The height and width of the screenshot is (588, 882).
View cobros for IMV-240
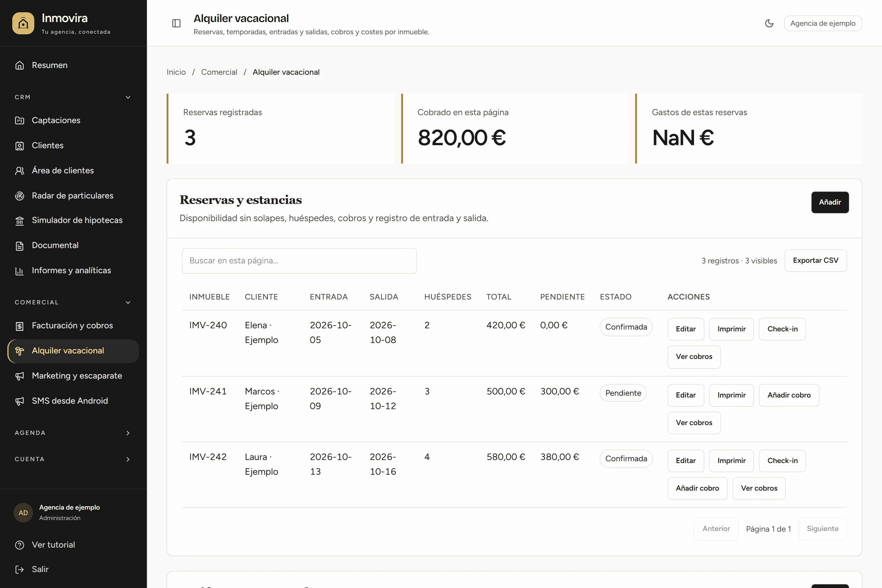(x=694, y=356)
